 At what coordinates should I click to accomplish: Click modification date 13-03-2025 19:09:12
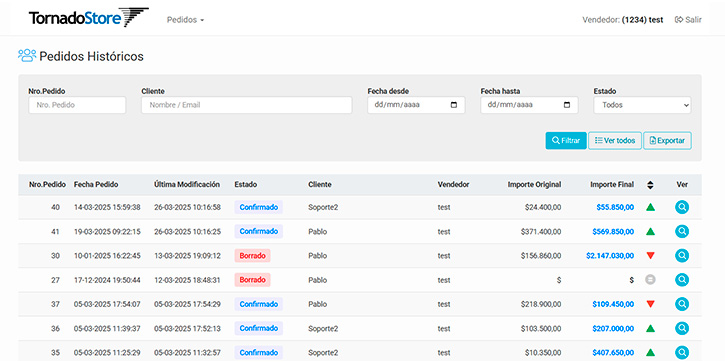(x=187, y=256)
